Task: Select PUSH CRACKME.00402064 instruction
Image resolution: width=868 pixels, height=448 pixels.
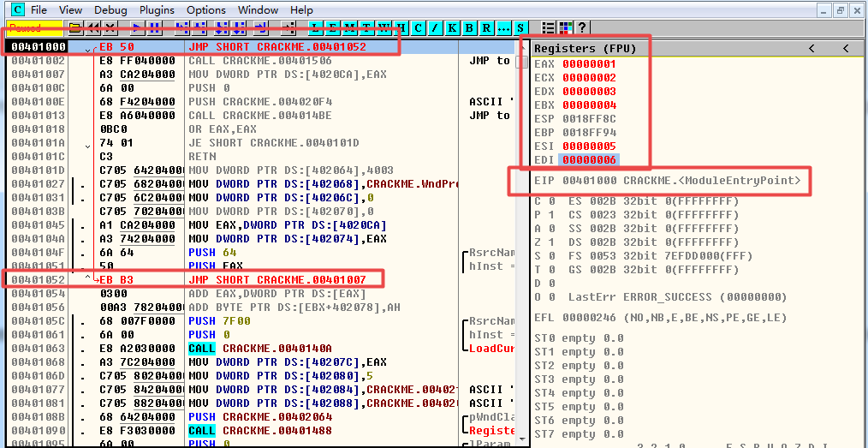Action: point(260,416)
